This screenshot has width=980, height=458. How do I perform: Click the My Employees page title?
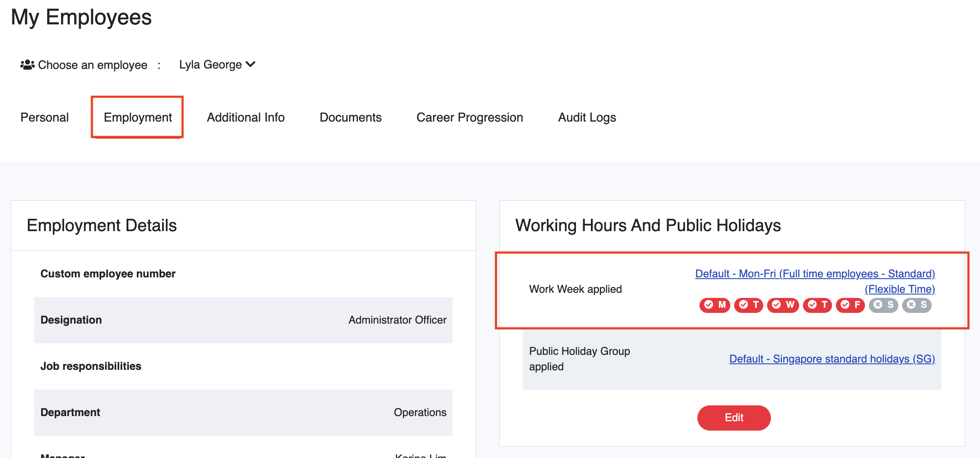coord(81,17)
